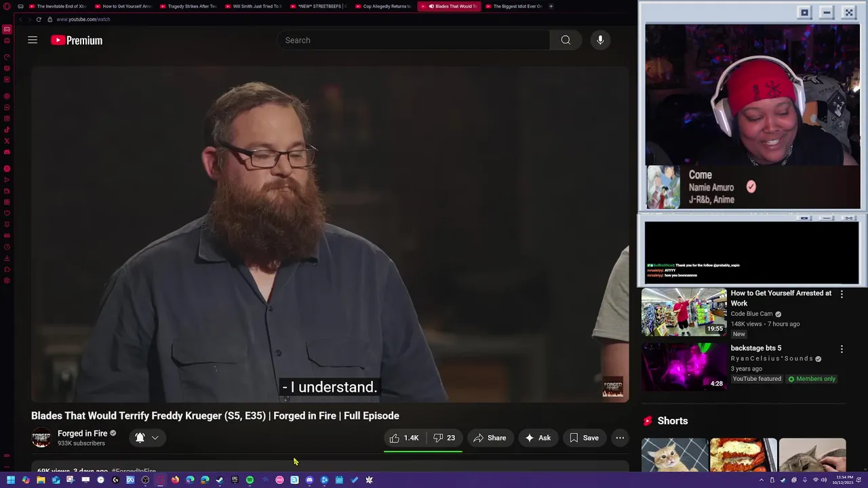Image resolution: width=868 pixels, height=488 pixels.
Task: Start voice search with the microphone icon
Action: coord(600,40)
